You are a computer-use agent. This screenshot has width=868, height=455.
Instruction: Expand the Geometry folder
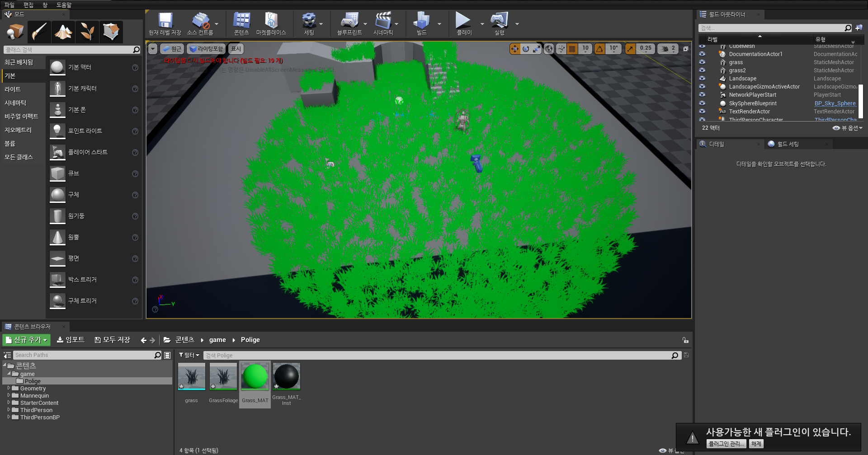(x=9, y=388)
